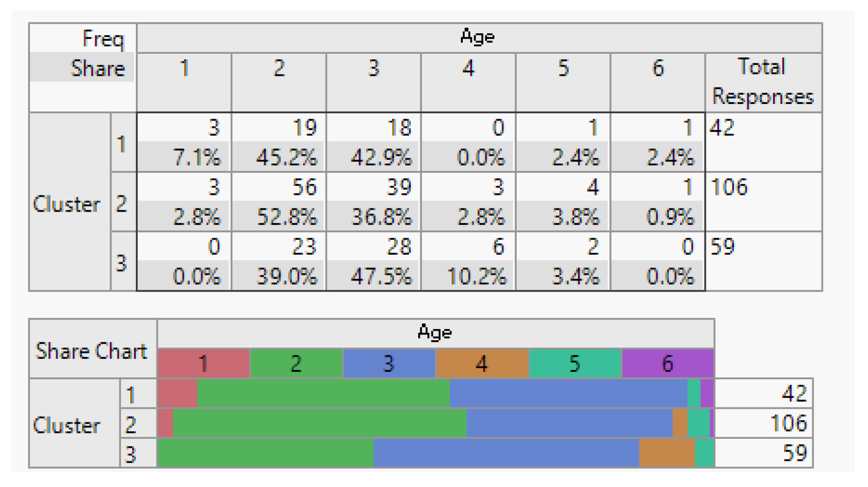Screen dimensions: 868x487
Task: Click the teal Age 5 legend swatch
Action: point(575,363)
